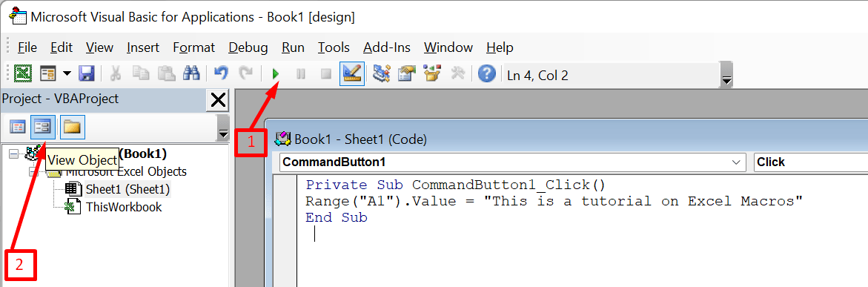Open the Tools menu
This screenshot has width=868, height=287.
[334, 47]
